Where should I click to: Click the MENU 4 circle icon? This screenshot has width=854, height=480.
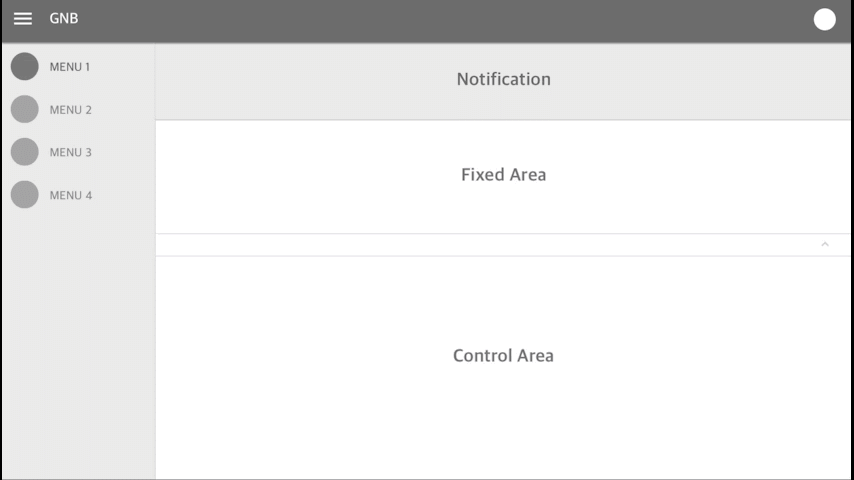(x=25, y=195)
